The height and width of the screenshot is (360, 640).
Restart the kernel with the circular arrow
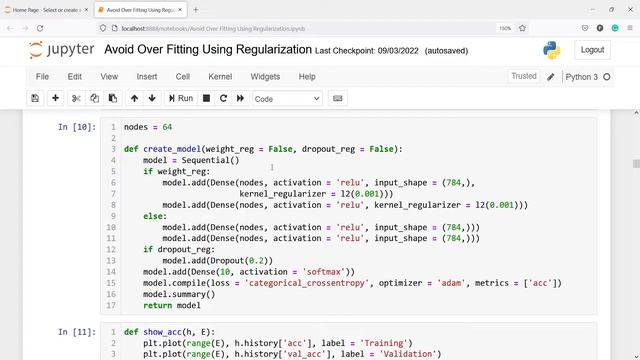pyautogui.click(x=223, y=98)
